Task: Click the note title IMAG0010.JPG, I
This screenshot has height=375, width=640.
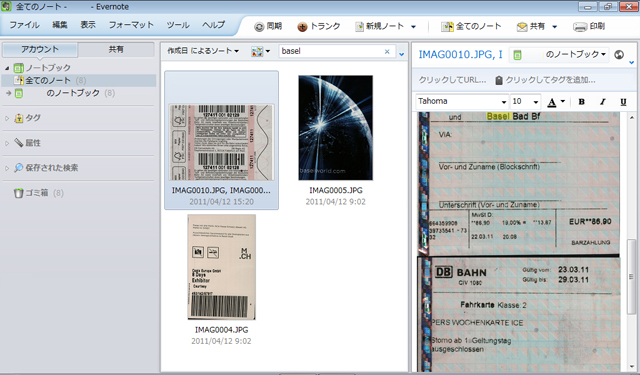Action: 460,54
